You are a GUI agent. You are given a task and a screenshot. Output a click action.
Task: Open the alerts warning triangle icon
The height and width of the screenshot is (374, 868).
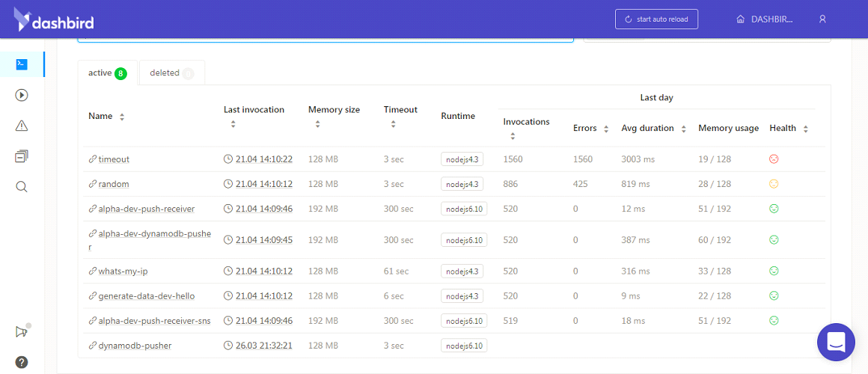tap(22, 126)
